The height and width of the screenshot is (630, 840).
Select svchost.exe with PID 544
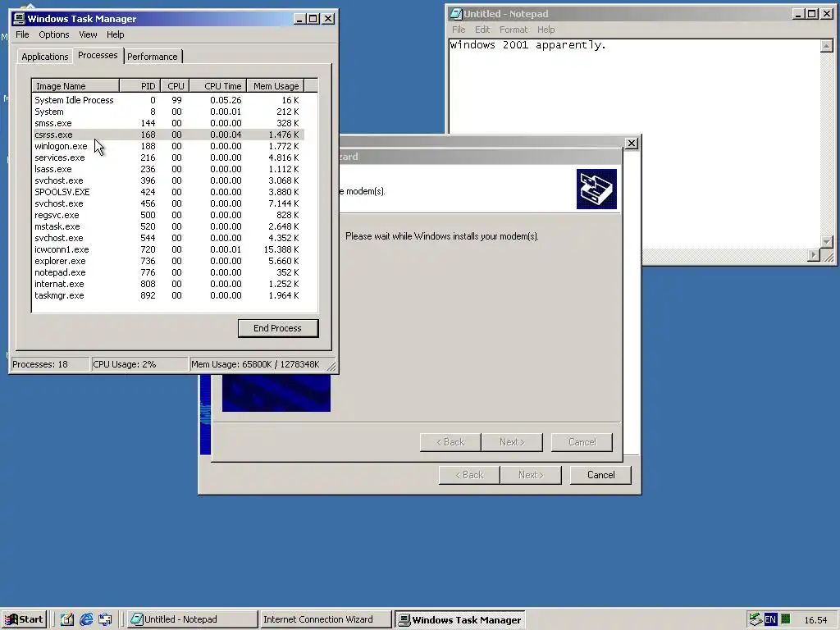click(168, 238)
